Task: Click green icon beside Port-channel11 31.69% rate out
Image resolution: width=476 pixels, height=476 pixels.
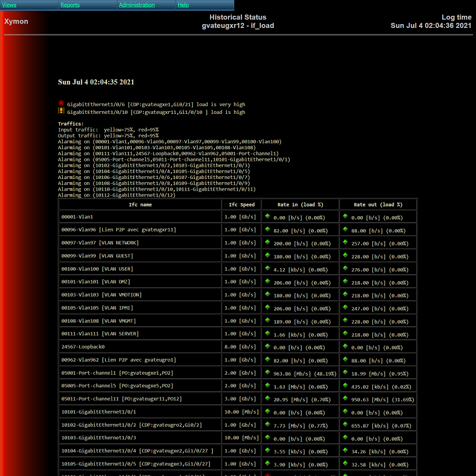Action: pyautogui.click(x=345, y=398)
